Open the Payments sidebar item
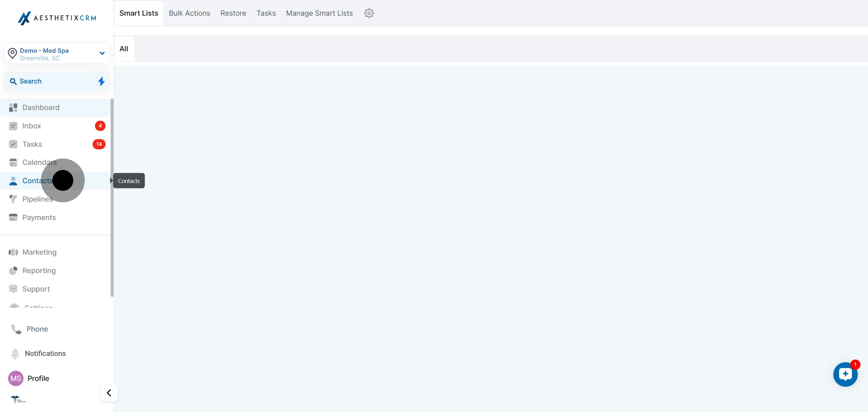This screenshot has width=868, height=412. pos(39,218)
